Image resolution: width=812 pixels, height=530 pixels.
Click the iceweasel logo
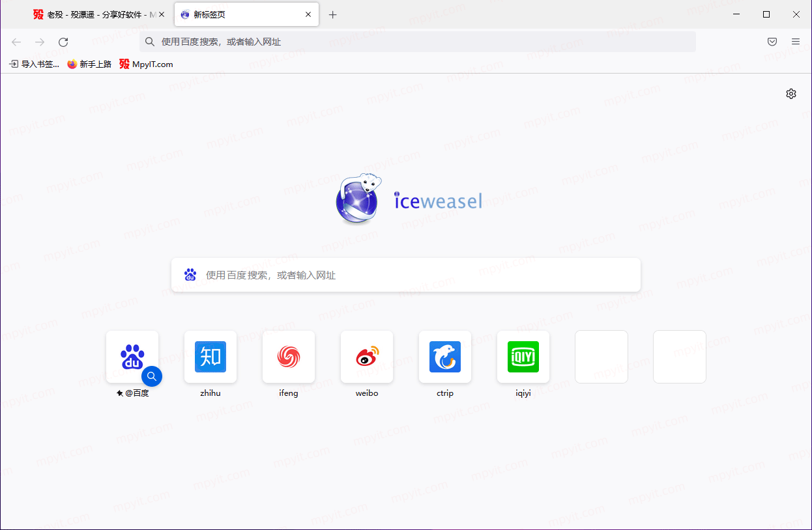409,199
